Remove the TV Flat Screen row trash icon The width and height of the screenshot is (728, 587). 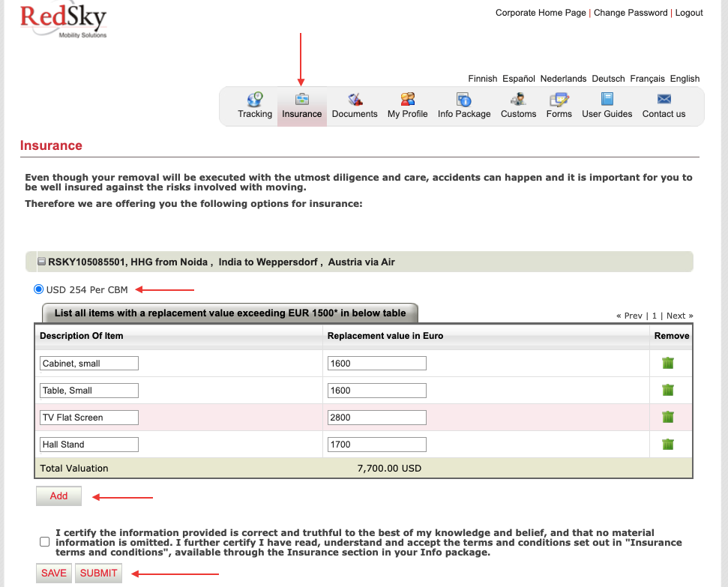coord(667,417)
